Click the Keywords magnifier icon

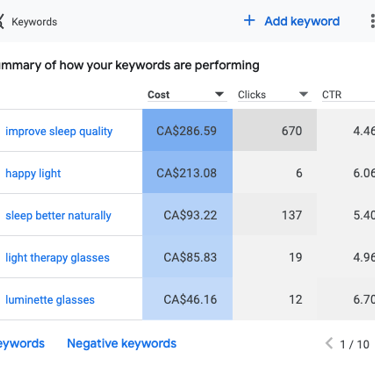point(2,22)
